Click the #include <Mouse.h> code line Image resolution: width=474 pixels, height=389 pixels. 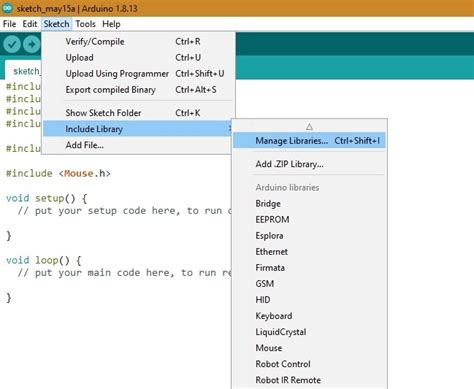[x=58, y=173]
